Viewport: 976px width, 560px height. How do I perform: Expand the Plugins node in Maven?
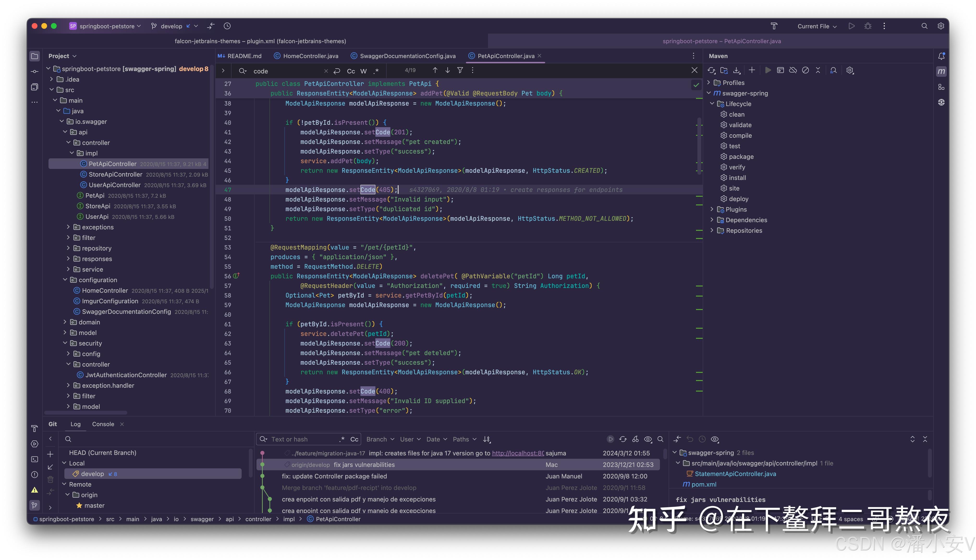point(712,209)
